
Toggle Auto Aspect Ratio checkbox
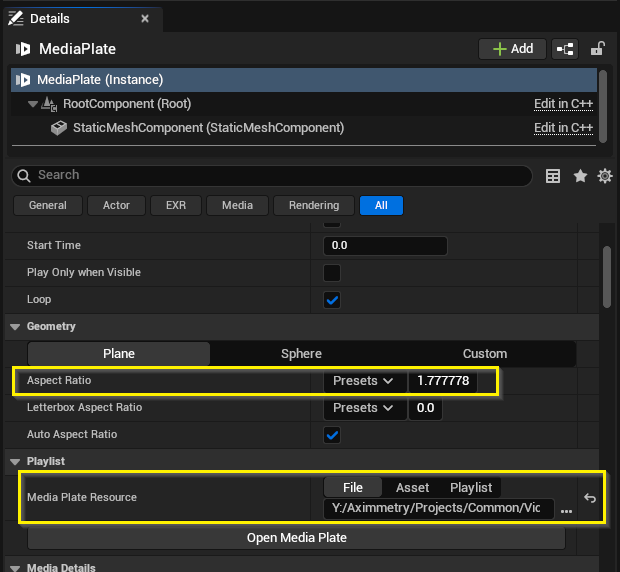[332, 435]
